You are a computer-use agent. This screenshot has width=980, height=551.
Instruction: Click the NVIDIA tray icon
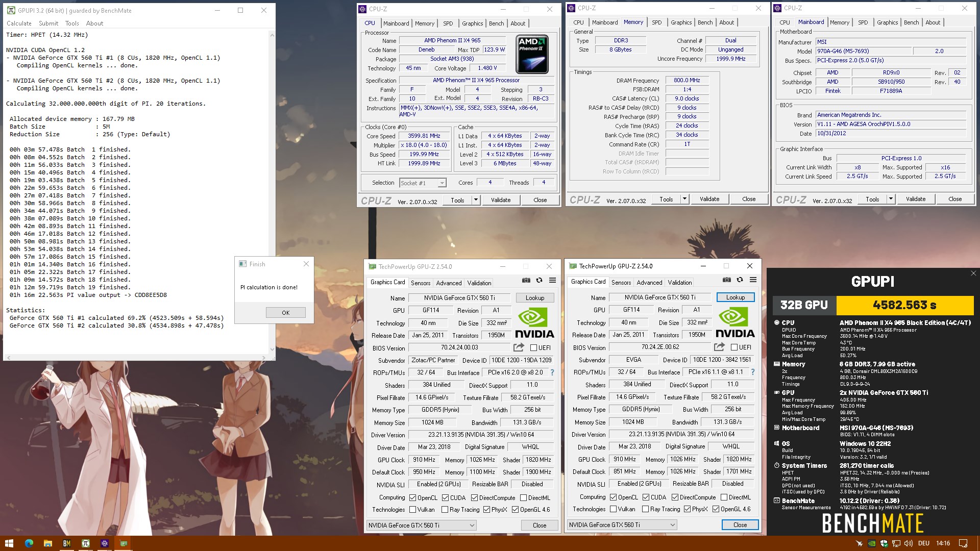click(873, 543)
